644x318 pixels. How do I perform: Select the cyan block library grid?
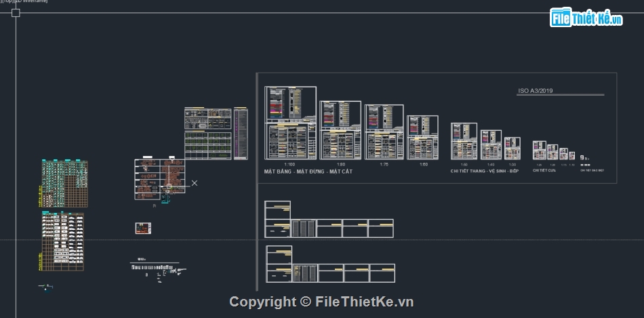pyautogui.click(x=64, y=183)
